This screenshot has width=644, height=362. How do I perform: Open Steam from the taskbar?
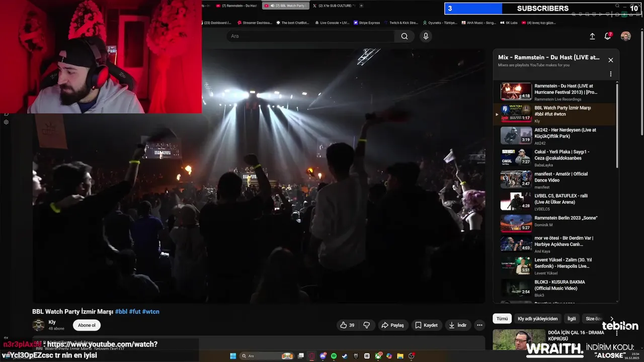tap(345, 356)
